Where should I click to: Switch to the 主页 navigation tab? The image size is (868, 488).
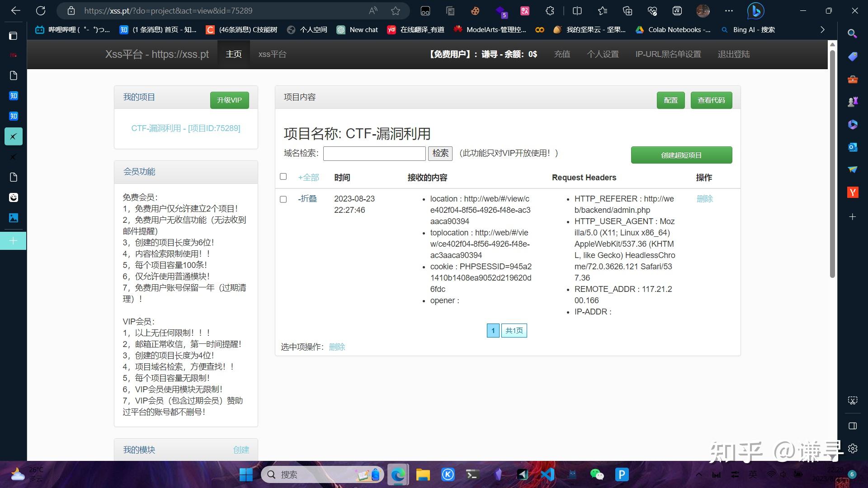pyautogui.click(x=234, y=54)
